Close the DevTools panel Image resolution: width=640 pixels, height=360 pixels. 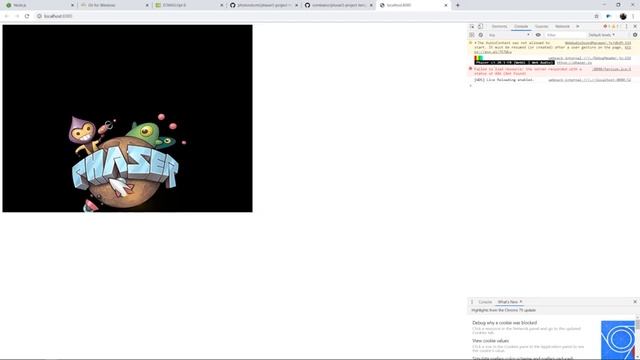coord(635,26)
